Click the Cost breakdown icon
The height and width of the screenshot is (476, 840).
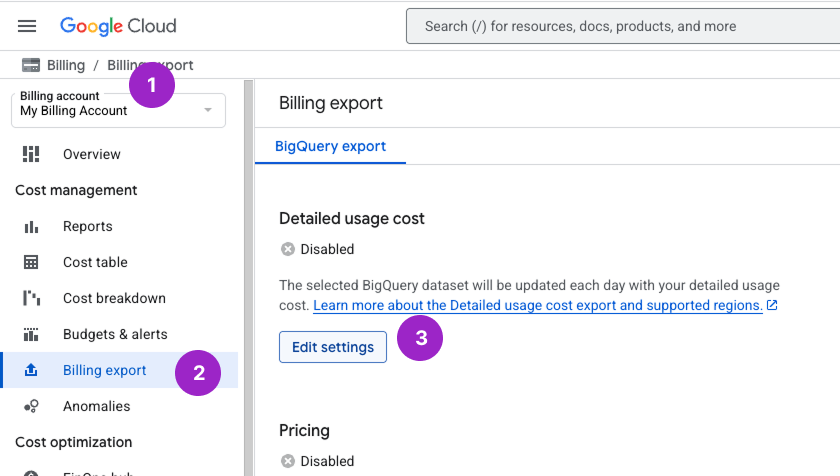pyautogui.click(x=31, y=298)
